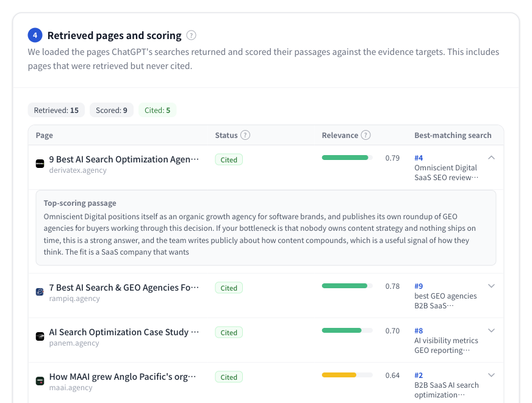
Task: Click the 0.70 relevance bar
Action: coord(347,330)
